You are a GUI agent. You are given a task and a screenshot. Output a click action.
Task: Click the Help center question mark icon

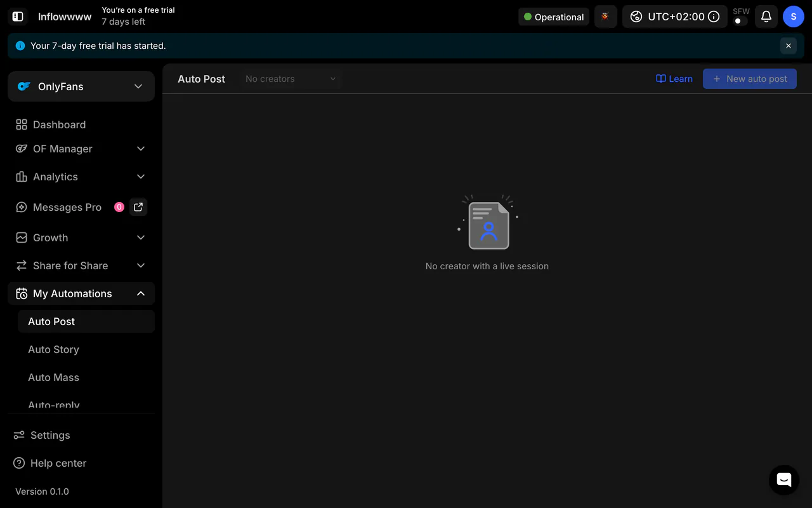[x=19, y=463]
